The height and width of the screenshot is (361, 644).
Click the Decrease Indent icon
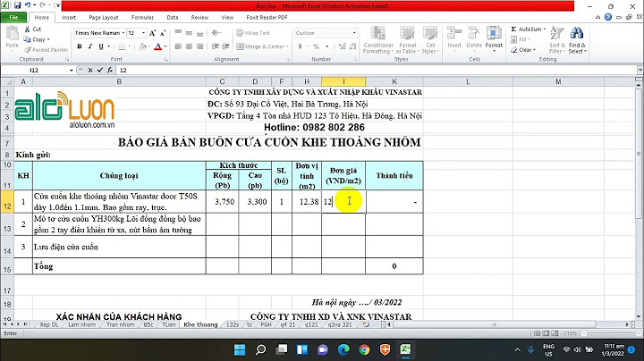point(215,46)
